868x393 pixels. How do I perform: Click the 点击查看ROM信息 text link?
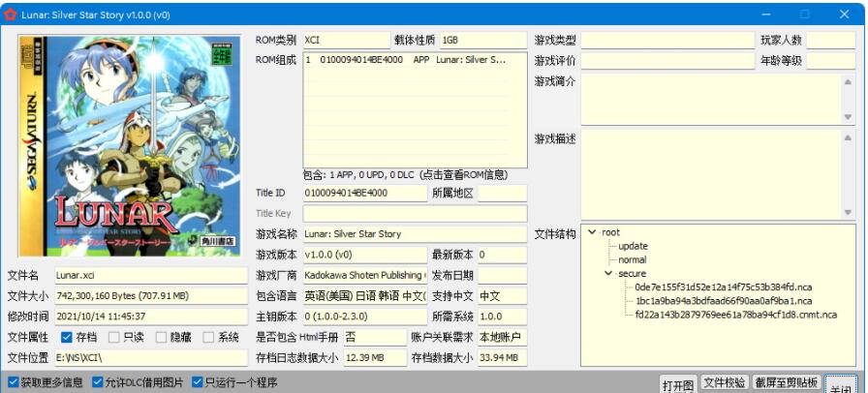464,175
